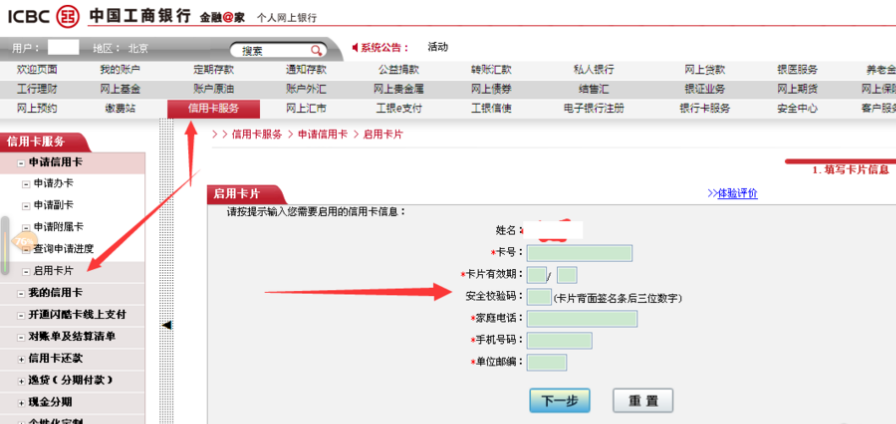Click the 重置 button
The image size is (896, 424).
tap(643, 400)
